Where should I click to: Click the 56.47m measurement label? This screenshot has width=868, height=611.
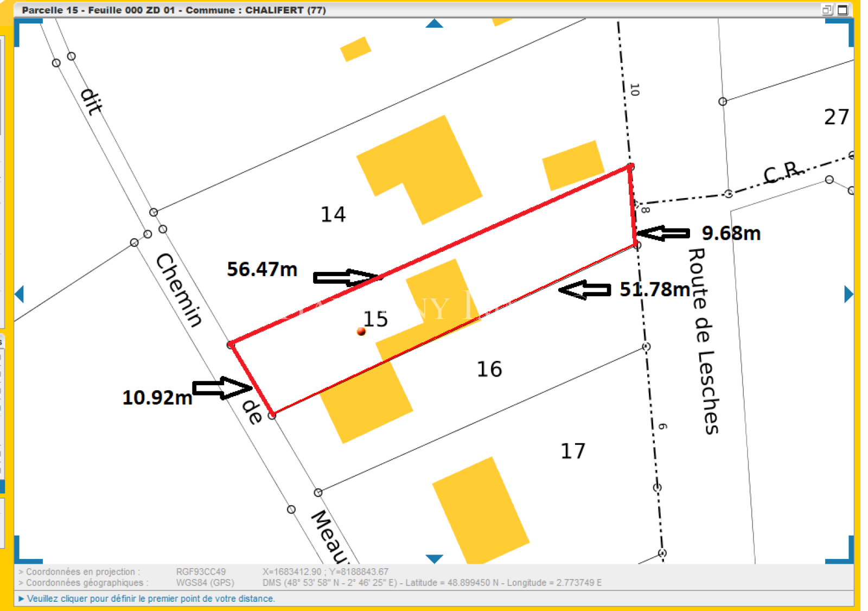[262, 269]
